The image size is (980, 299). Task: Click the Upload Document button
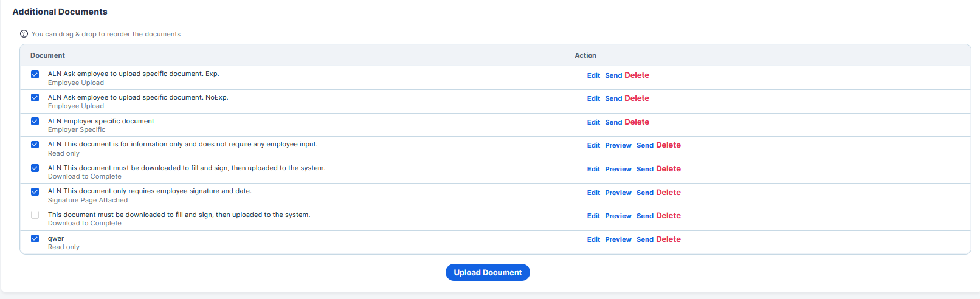[x=488, y=272]
